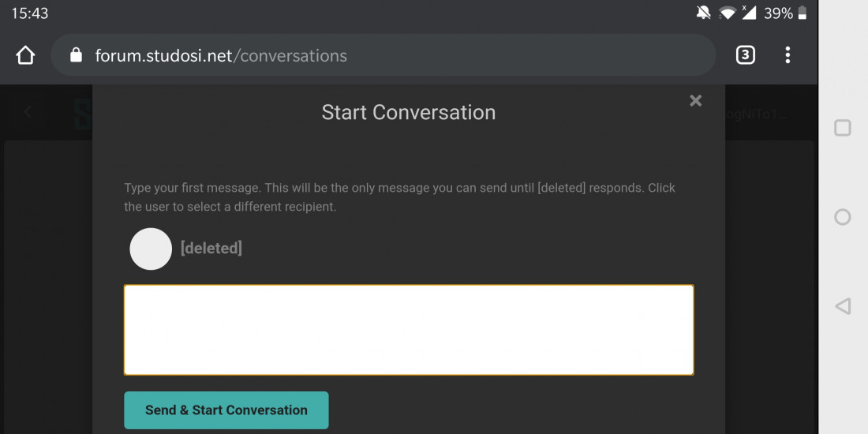Tap the battery icon in status bar
The height and width of the screenshot is (434, 868).
[803, 13]
